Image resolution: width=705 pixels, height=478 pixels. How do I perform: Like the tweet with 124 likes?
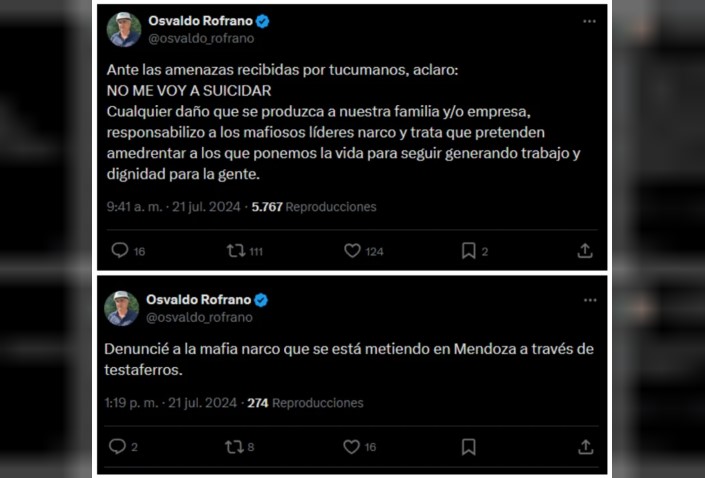click(x=352, y=251)
